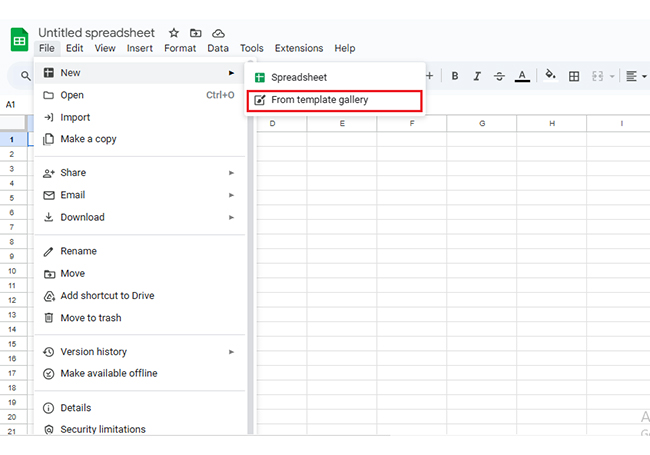Open the text color picker
650x455 pixels.
click(522, 76)
